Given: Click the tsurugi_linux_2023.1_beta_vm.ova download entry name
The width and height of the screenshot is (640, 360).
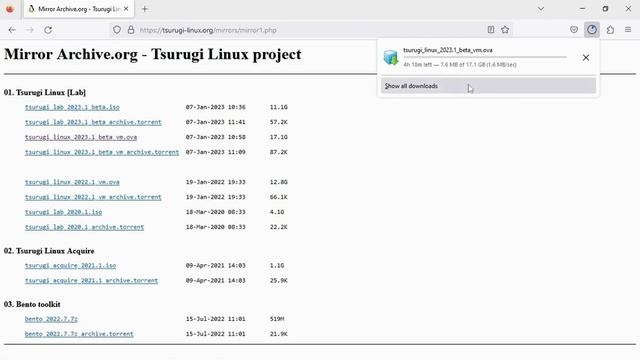Looking at the screenshot, I should point(448,50).
